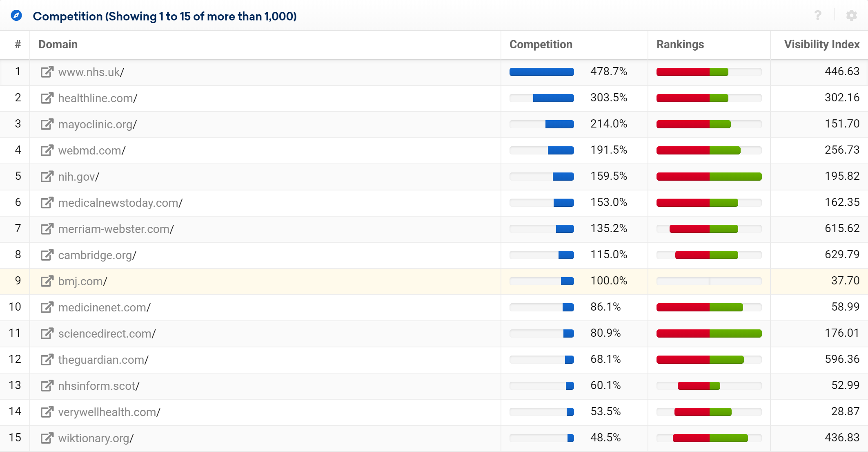Click the rankings bar for sciencedirect.com
This screenshot has height=452, width=868.
coord(709,333)
